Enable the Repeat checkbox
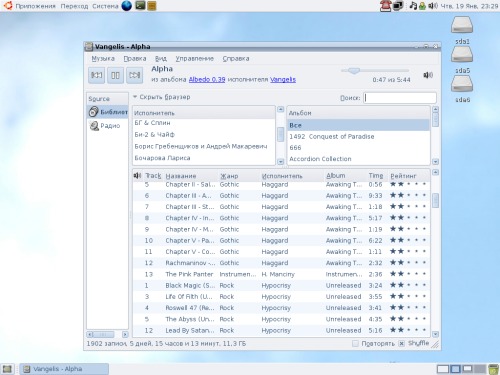 tap(355, 343)
